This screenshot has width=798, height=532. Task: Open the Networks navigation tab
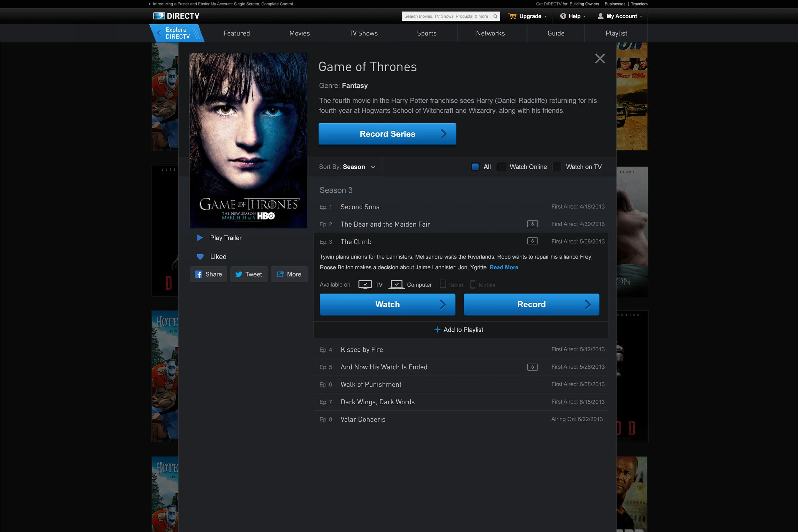point(490,33)
